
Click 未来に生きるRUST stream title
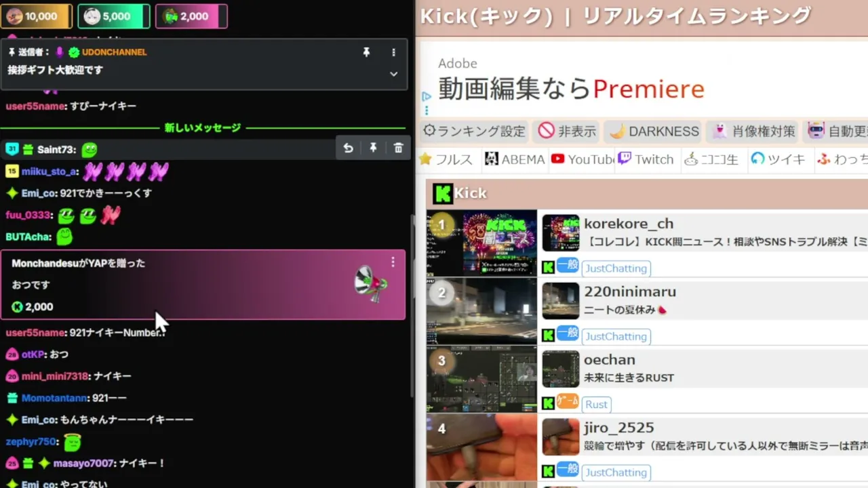(629, 378)
